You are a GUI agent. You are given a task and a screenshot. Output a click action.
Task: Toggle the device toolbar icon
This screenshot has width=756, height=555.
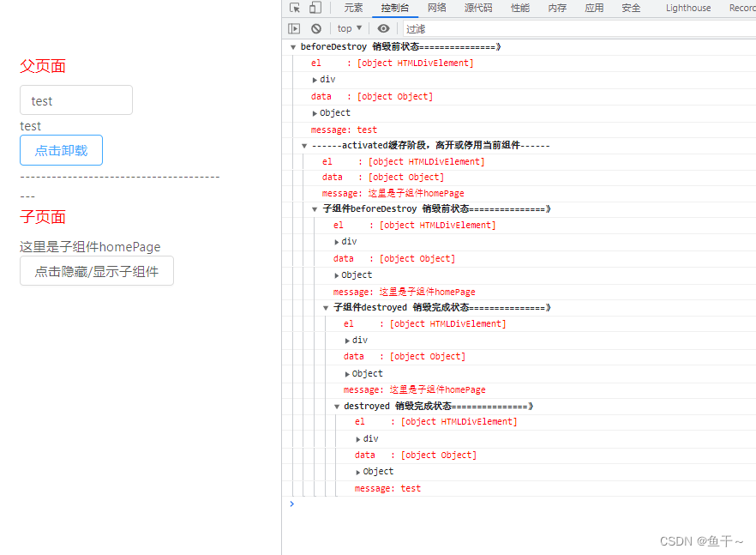(315, 9)
